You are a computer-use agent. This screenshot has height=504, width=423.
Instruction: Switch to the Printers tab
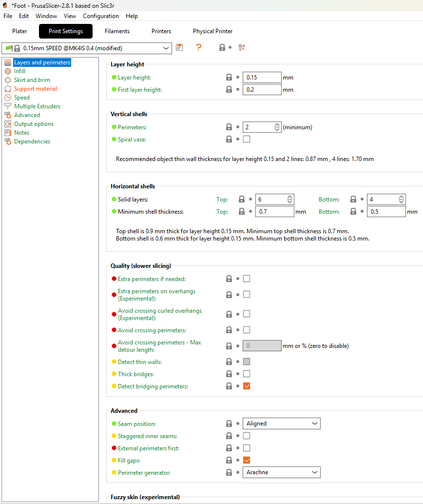pos(161,31)
